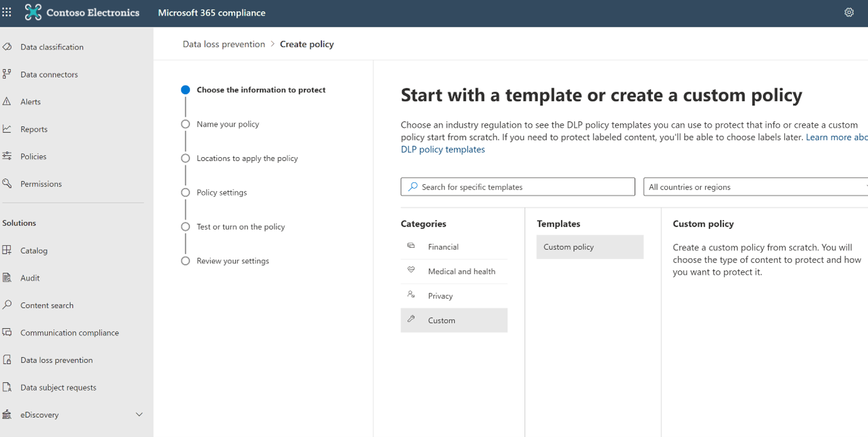Choose the Medical and health category
Viewport: 868px width, 437px height.
454,272
